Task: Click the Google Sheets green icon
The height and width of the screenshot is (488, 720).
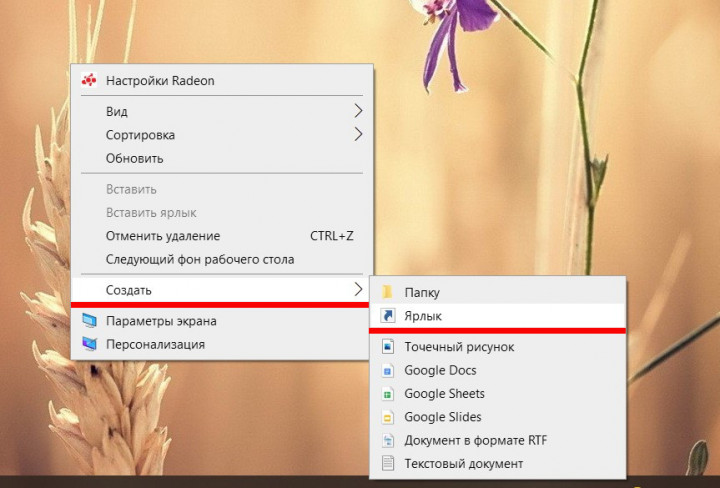Action: click(388, 394)
